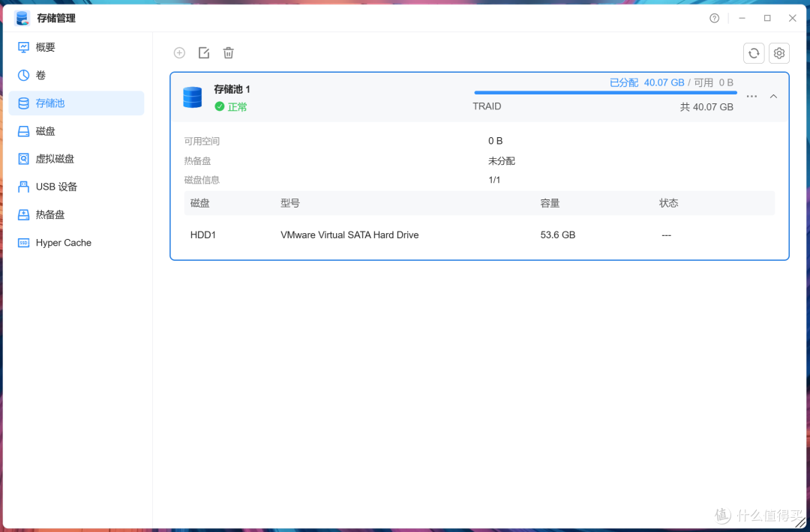The image size is (810, 532).
Task: Click the 正常 status text
Action: tap(238, 107)
